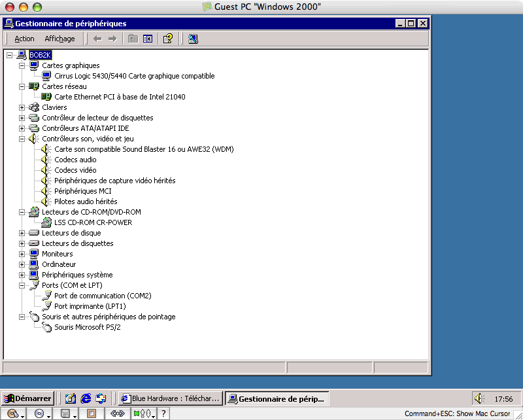Click Gestionnaire de périp... taskbar button

point(277,398)
